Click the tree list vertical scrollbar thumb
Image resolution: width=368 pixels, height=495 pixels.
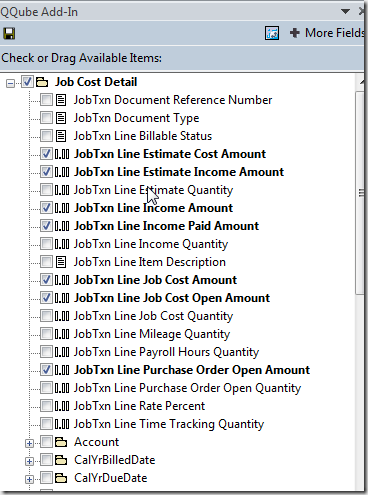point(360,193)
